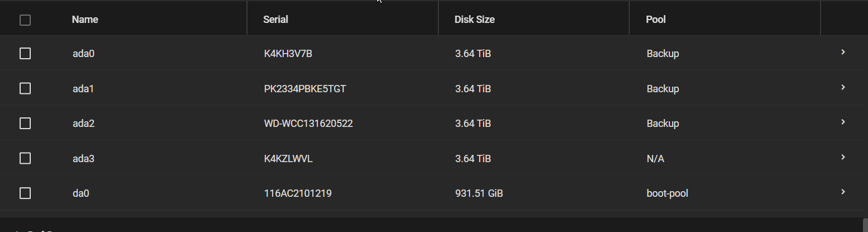Check the da0 disk checkbox

(x=25, y=193)
